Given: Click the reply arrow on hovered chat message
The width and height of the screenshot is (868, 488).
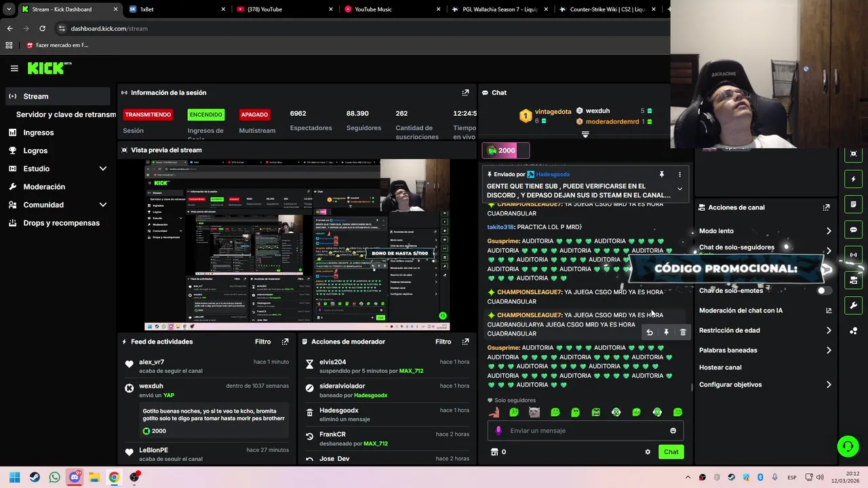Looking at the screenshot, I should pos(650,332).
